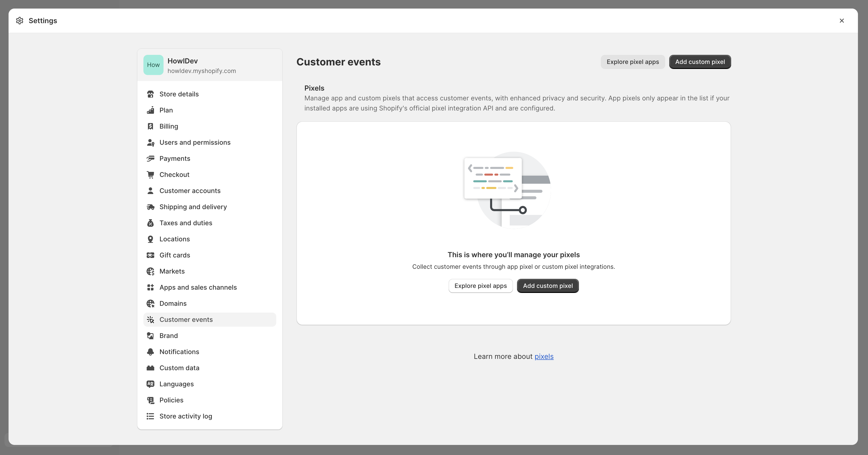This screenshot has height=455, width=868.
Task: Click Explore pixel apps in empty state
Action: (x=480, y=286)
